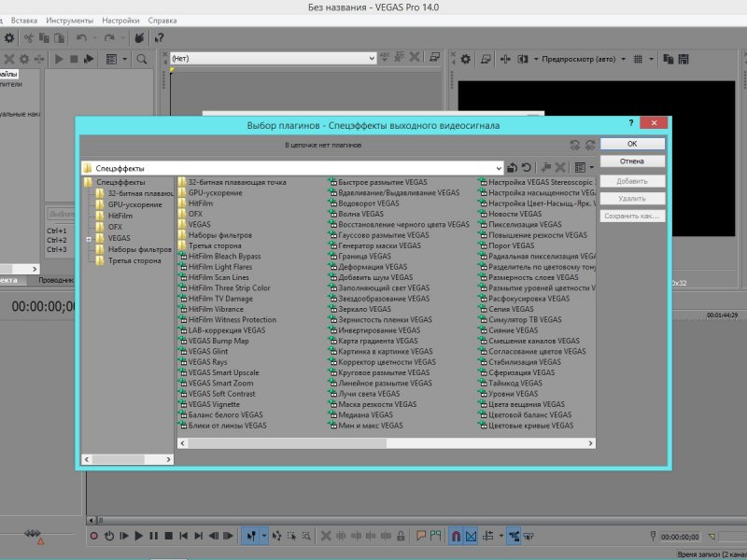This screenshot has height=560, width=747.
Task: Select Цветовые кривые VEGAS plugin
Action: click(x=530, y=426)
